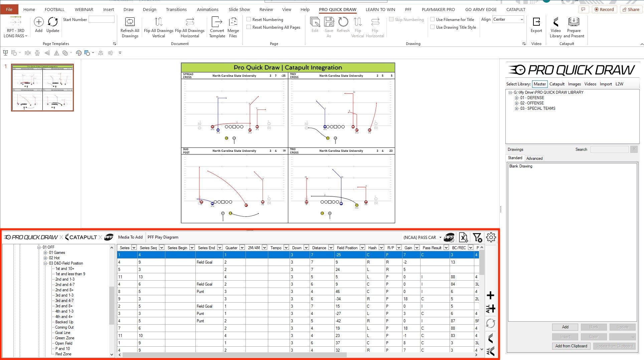The height and width of the screenshot is (360, 644).
Task: Click the Excel export icon
Action: click(463, 237)
